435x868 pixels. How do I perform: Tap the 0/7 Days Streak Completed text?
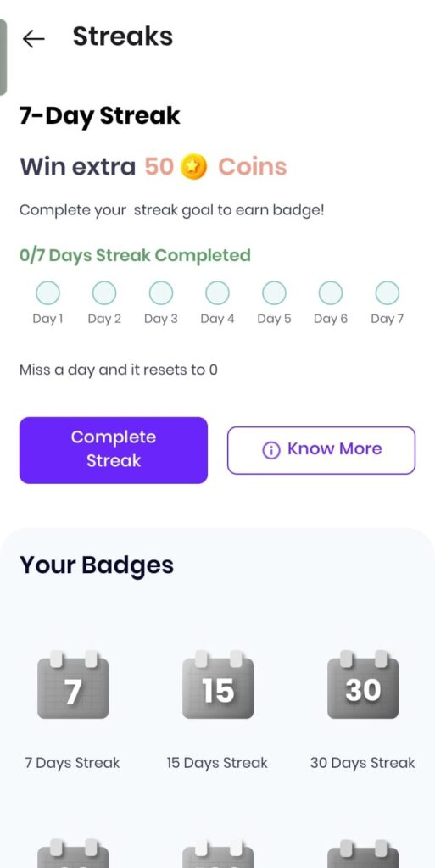(x=135, y=255)
